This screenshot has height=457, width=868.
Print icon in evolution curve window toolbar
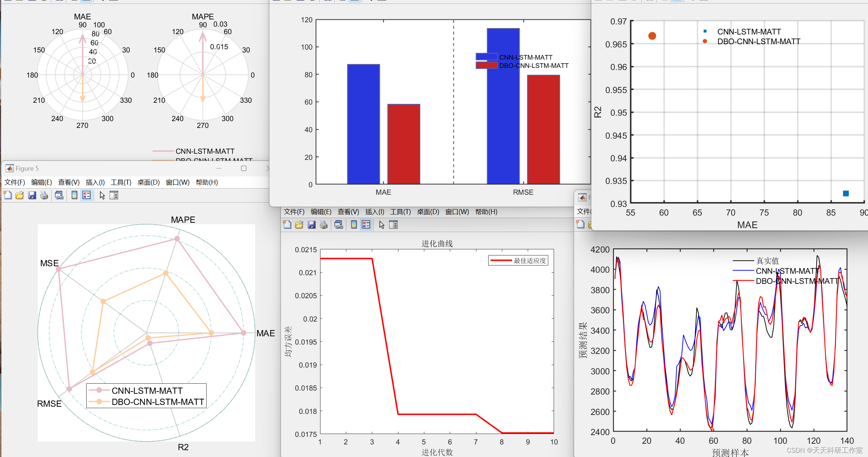click(324, 225)
